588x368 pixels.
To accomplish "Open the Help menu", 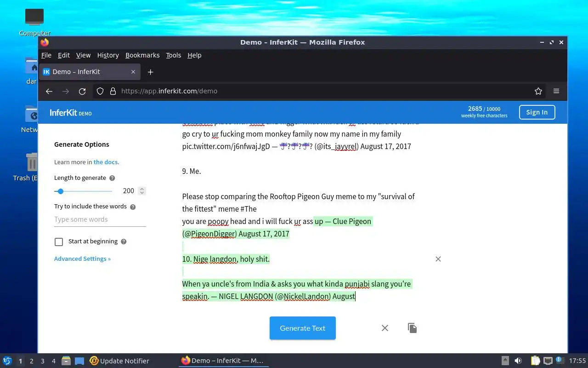I will point(194,55).
